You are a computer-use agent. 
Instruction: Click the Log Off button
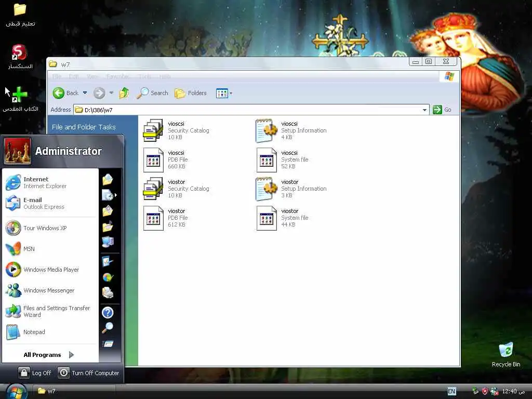tap(35, 373)
